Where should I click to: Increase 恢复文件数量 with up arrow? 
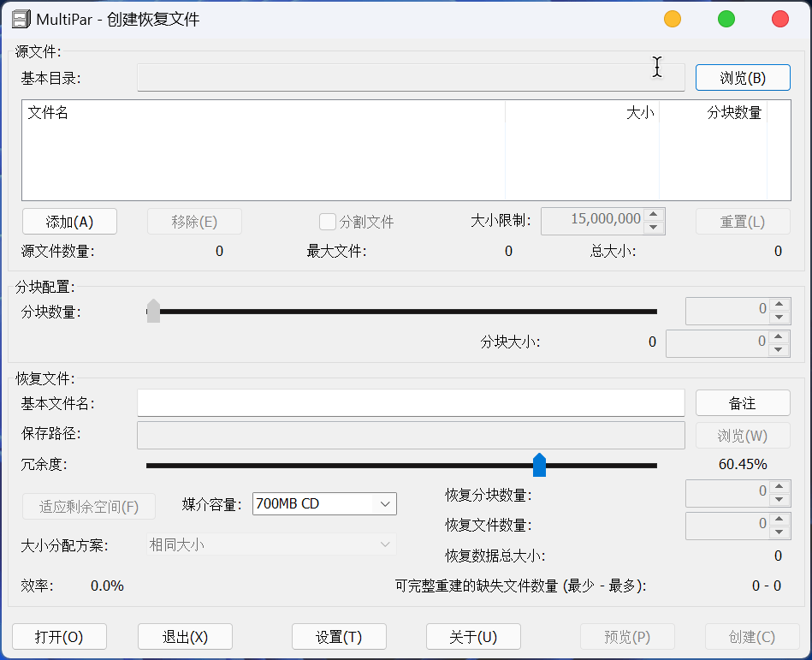tap(779, 519)
